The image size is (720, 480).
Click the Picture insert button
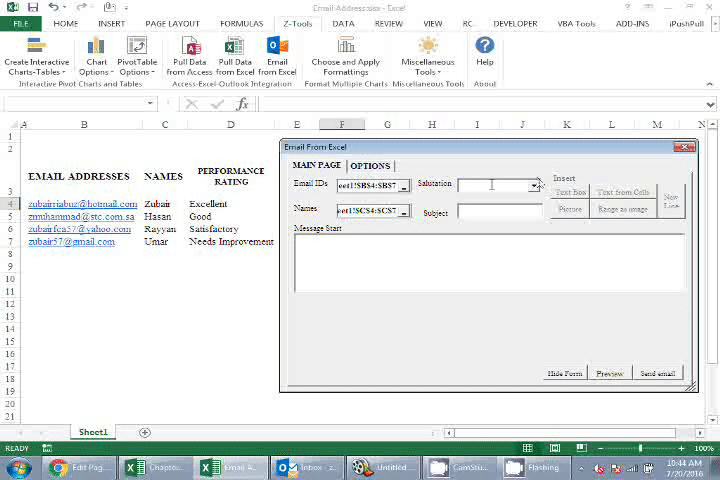click(570, 209)
